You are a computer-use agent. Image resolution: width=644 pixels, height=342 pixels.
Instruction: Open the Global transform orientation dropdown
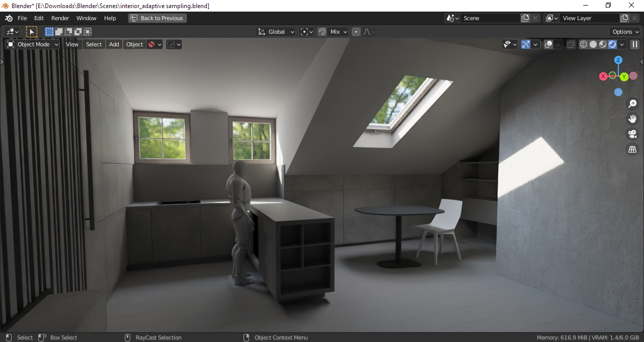pos(276,32)
